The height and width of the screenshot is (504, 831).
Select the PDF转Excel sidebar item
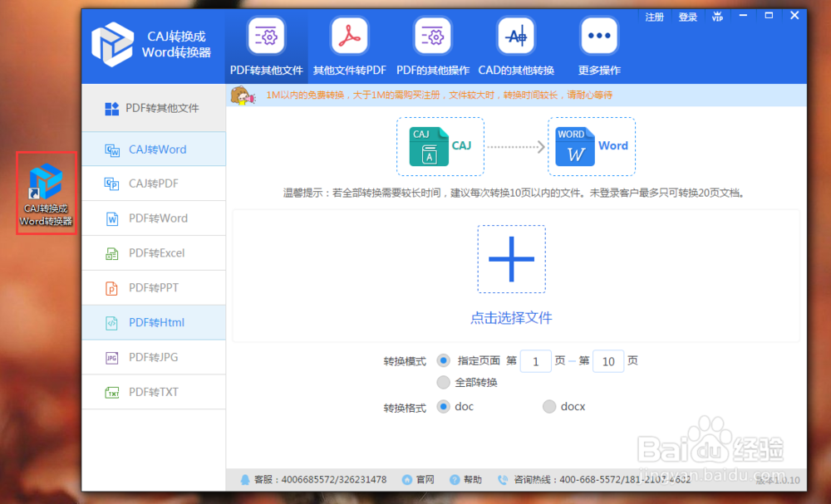(x=154, y=253)
